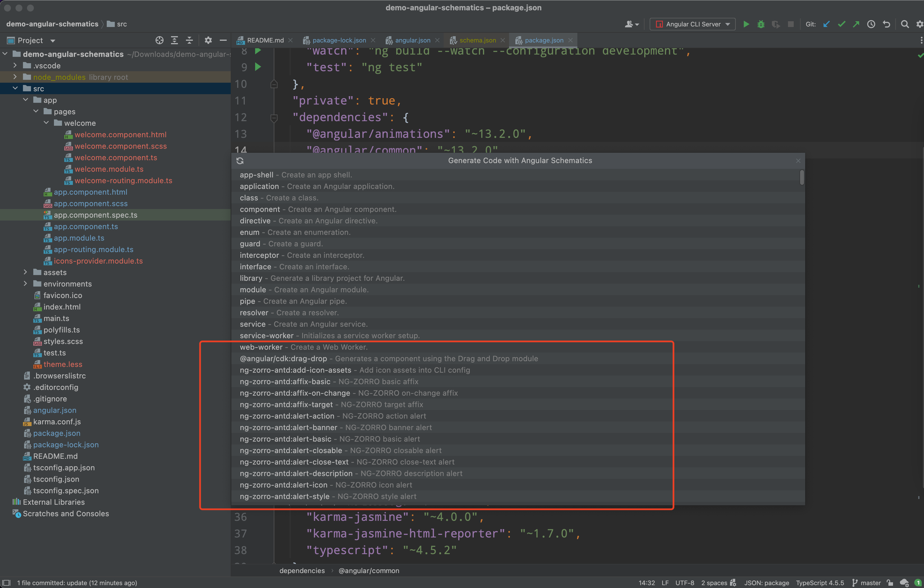
Task: Collapse the welcome folder
Action: click(x=46, y=123)
